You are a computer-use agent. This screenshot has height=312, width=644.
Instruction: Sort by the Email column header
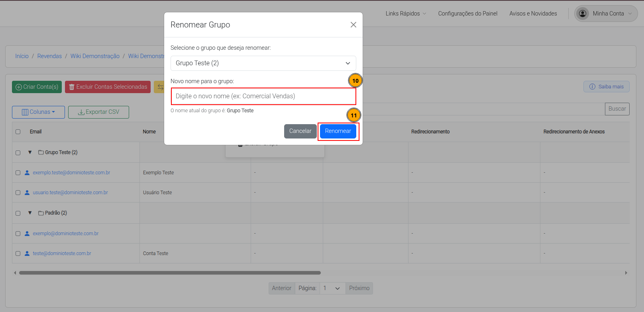coord(35,132)
